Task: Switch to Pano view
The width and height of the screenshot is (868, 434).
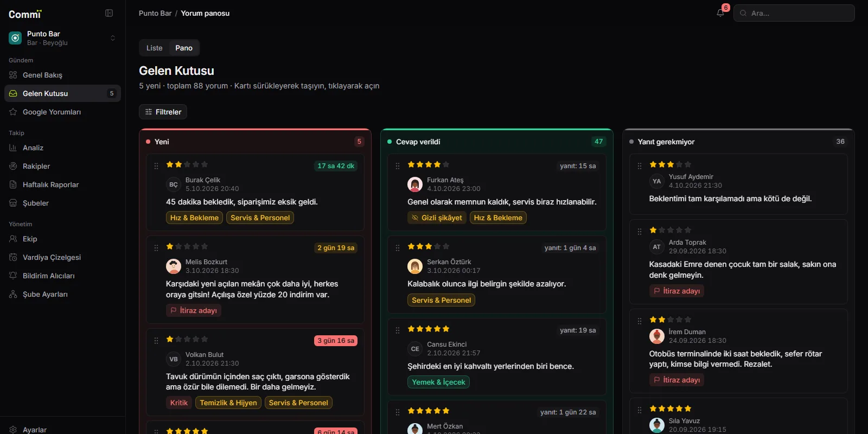Action: 184,48
